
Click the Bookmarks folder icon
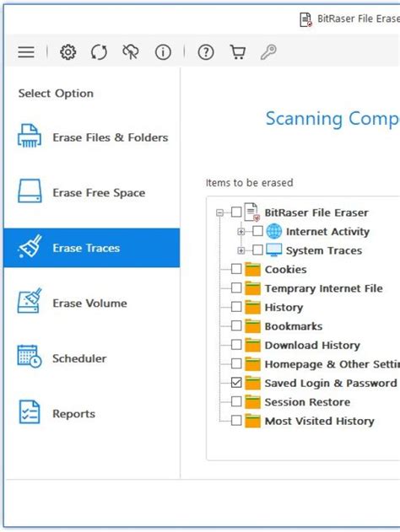252,326
